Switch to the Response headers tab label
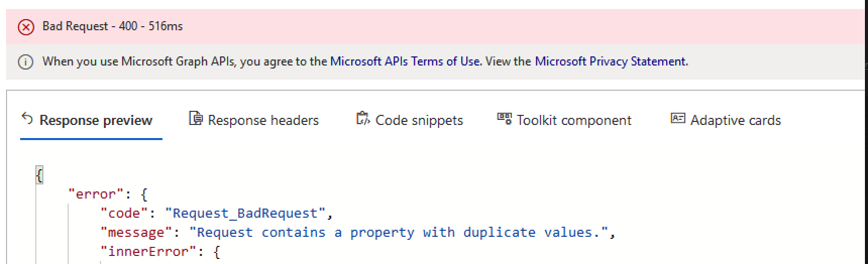The image size is (868, 264). 263,120
